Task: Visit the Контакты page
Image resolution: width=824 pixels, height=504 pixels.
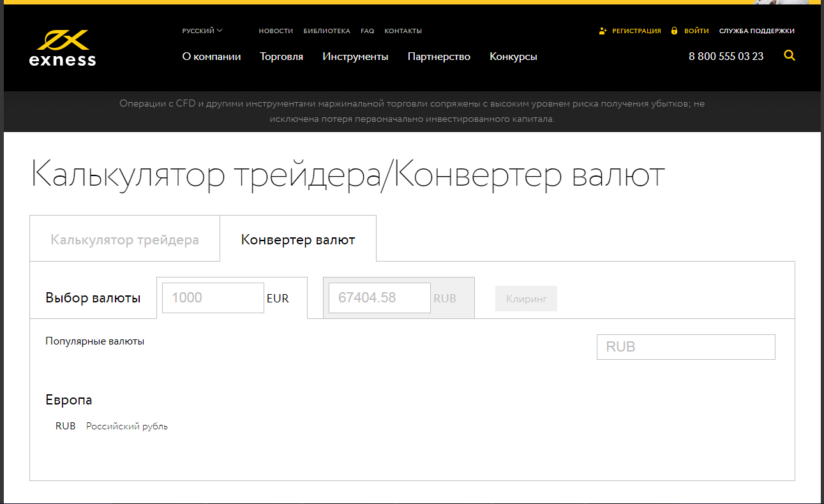Action: pos(403,31)
